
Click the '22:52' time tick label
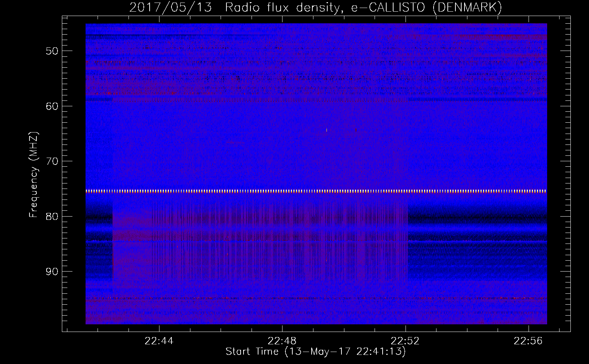tap(405, 341)
